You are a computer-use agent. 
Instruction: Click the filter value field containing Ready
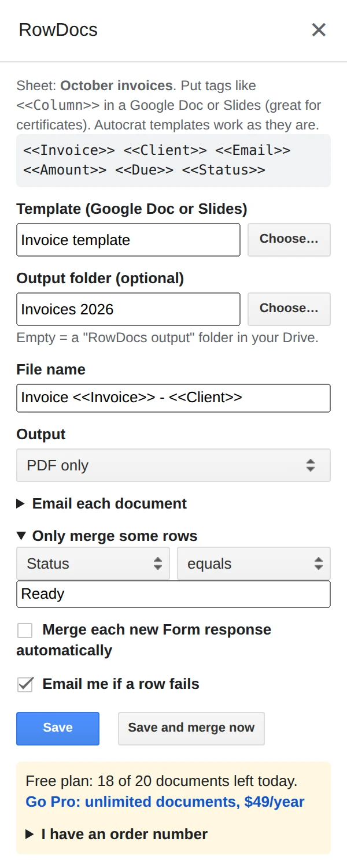click(173, 594)
